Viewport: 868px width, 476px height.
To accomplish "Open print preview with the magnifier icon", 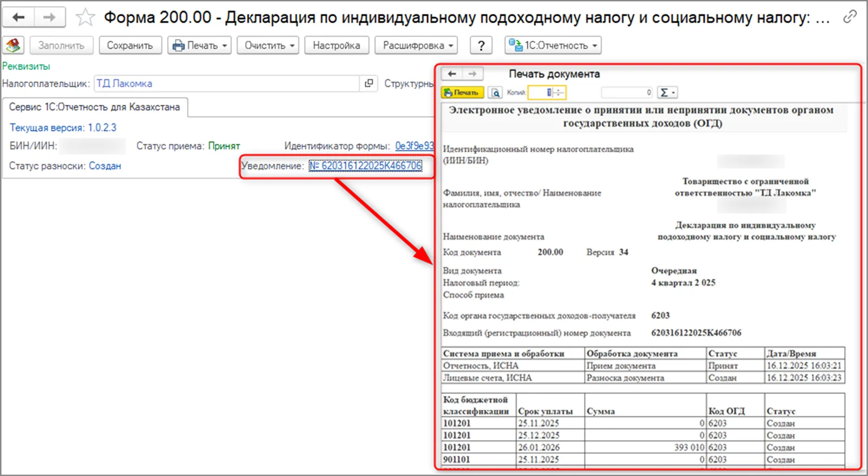I will click(495, 93).
